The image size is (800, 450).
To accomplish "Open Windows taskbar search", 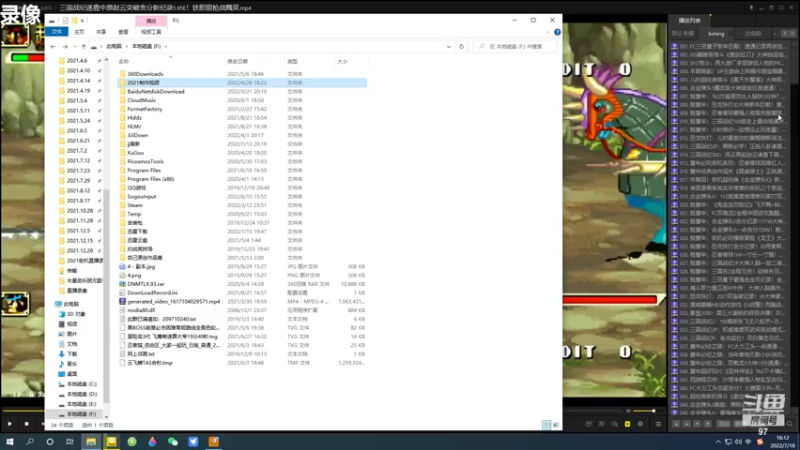I will point(30,441).
